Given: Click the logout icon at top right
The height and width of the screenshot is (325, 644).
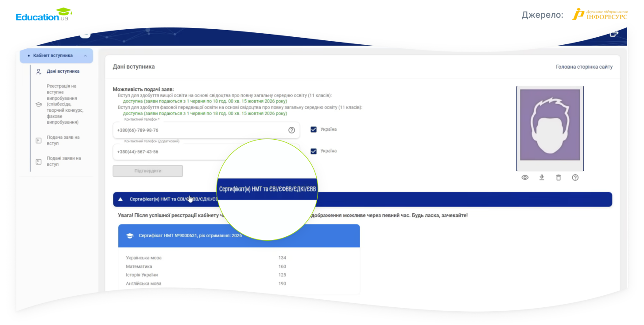Looking at the screenshot, I should tap(614, 34).
